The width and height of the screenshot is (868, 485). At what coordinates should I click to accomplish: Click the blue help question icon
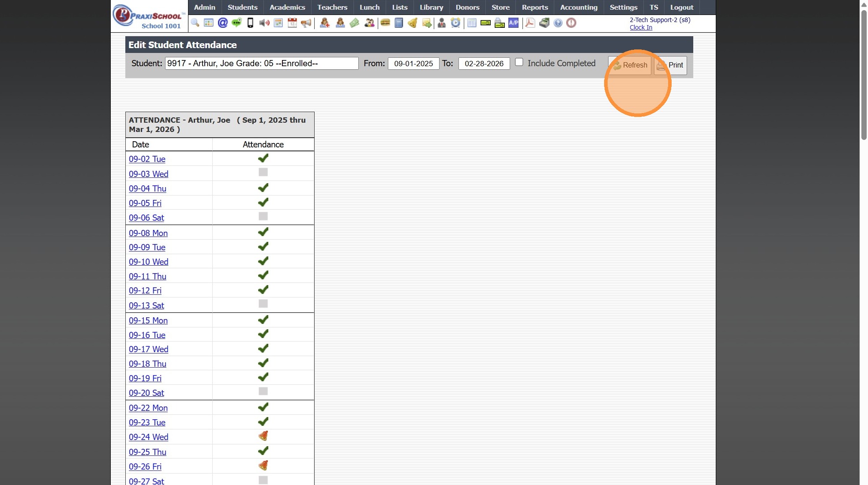coord(558,23)
